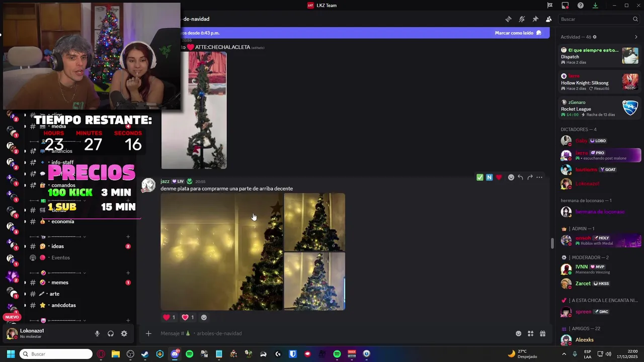Reply to jazz message arrow
This screenshot has width=644, height=362.
(520, 177)
